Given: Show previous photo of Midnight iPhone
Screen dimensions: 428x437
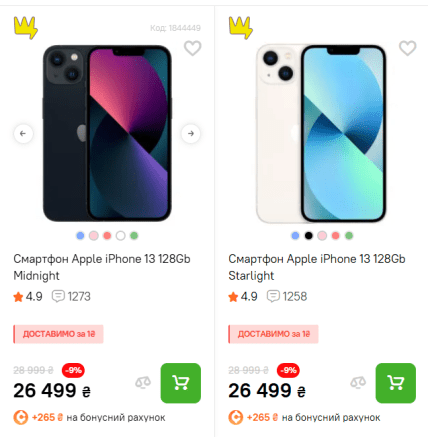Looking at the screenshot, I should click(x=23, y=134).
